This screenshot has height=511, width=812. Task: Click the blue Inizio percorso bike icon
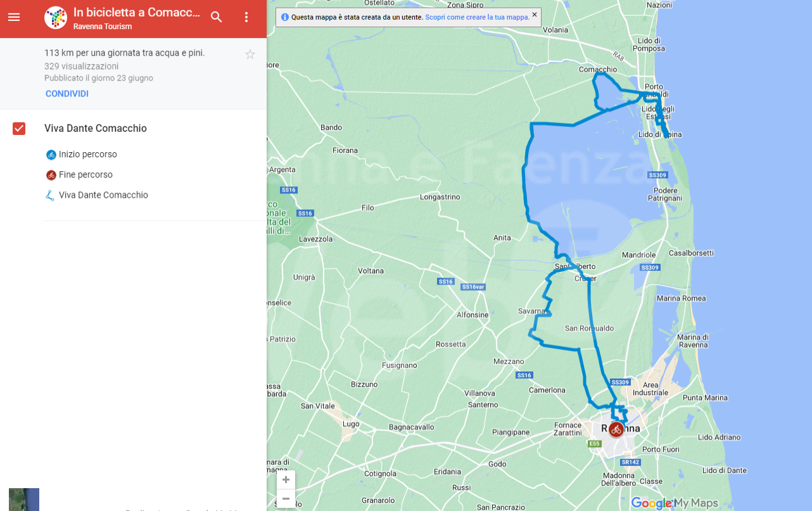pos(51,155)
